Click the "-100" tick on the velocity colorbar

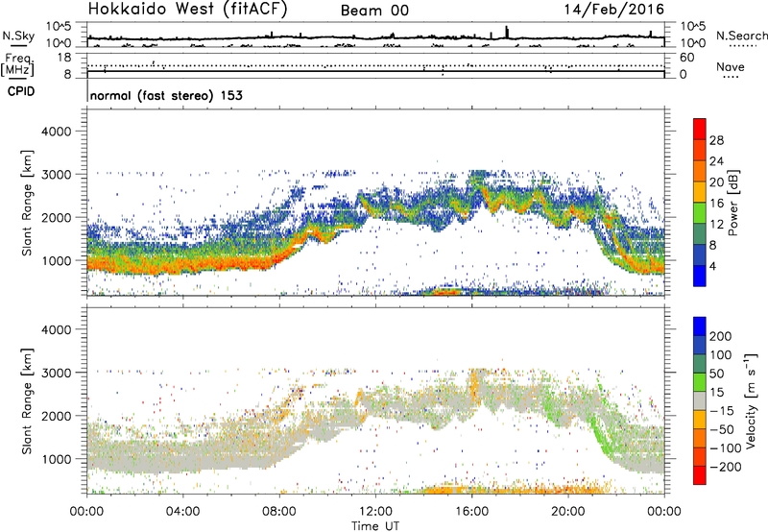pos(726,447)
